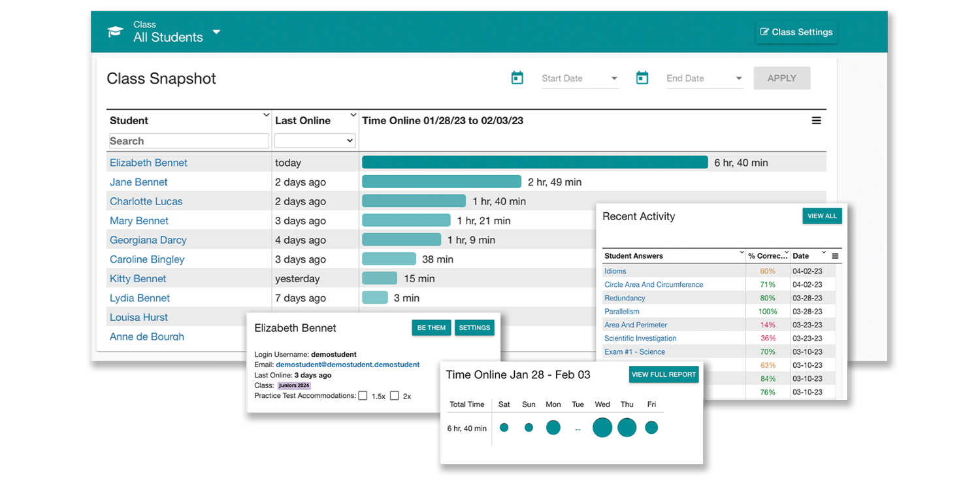
Task: Expand the Start Date dropdown arrow
Action: click(614, 78)
